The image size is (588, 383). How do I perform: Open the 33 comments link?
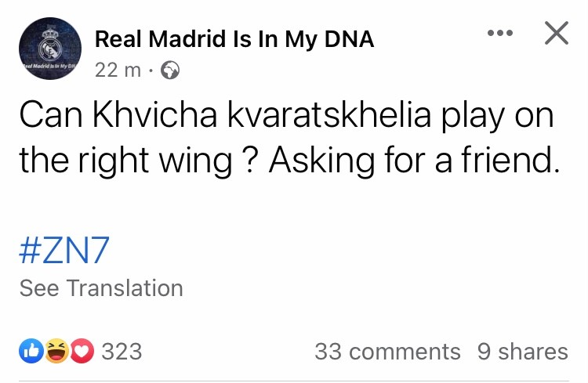coord(387,352)
